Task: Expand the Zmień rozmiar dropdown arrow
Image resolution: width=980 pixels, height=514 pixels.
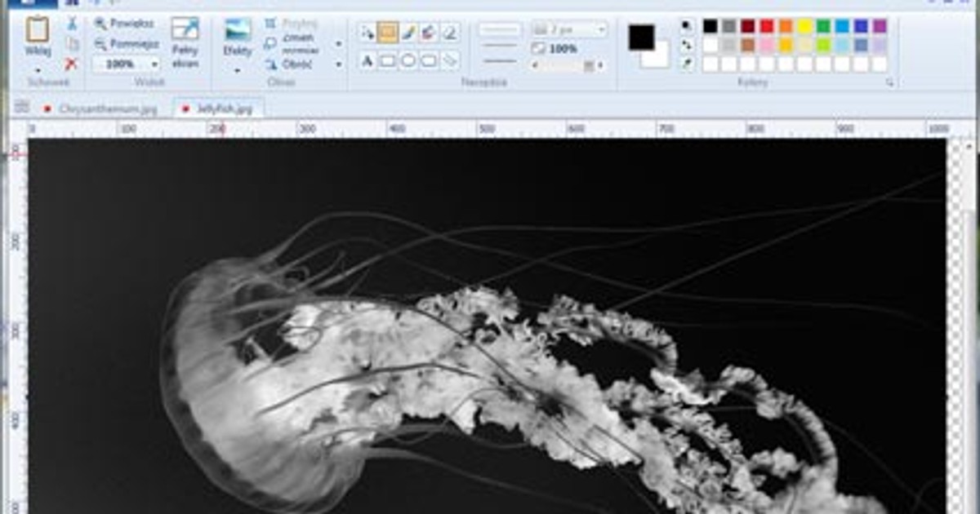Action: 339,43
